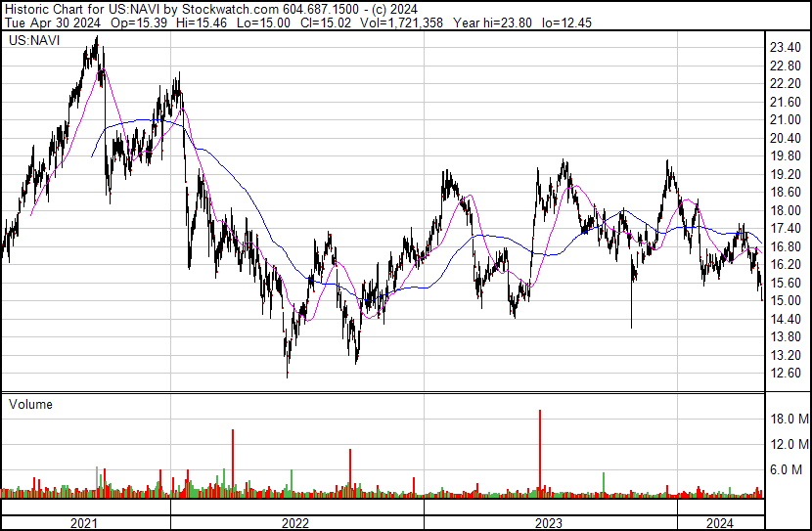This screenshot has width=812, height=531.
Task: Click the Year hi=23.80 header value
Action: click(492, 22)
